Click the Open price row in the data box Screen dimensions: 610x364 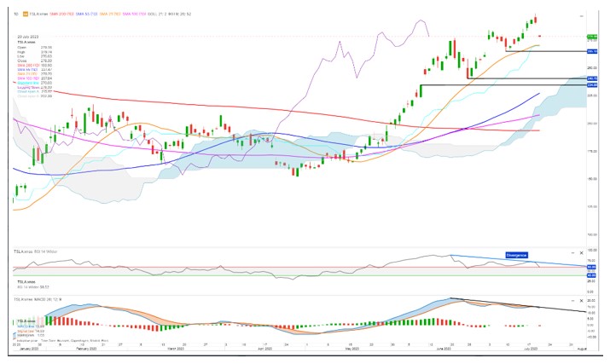pyautogui.click(x=35, y=48)
